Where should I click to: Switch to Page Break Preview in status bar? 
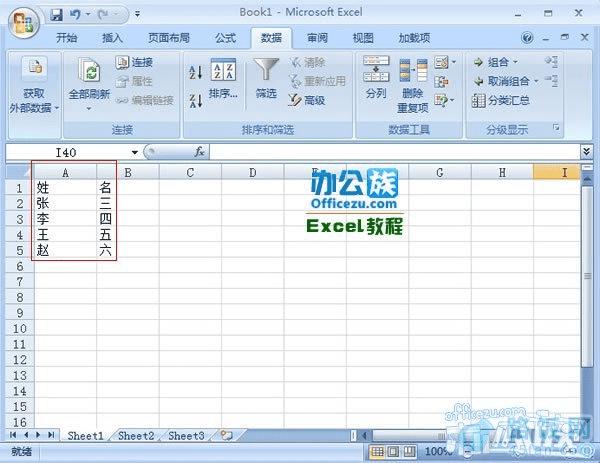409,452
